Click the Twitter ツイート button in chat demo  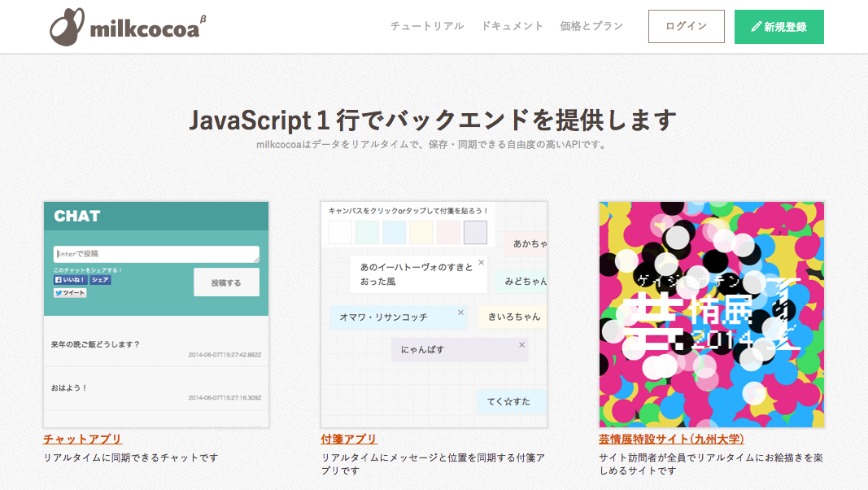click(x=70, y=293)
